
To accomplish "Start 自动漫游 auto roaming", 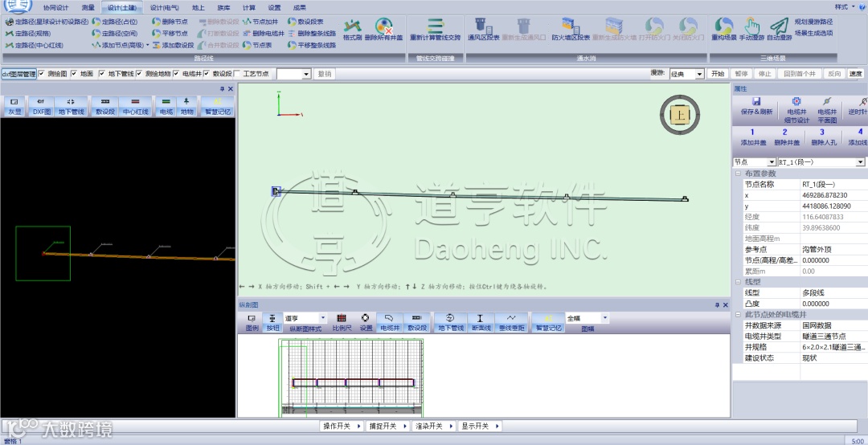I will (x=780, y=29).
